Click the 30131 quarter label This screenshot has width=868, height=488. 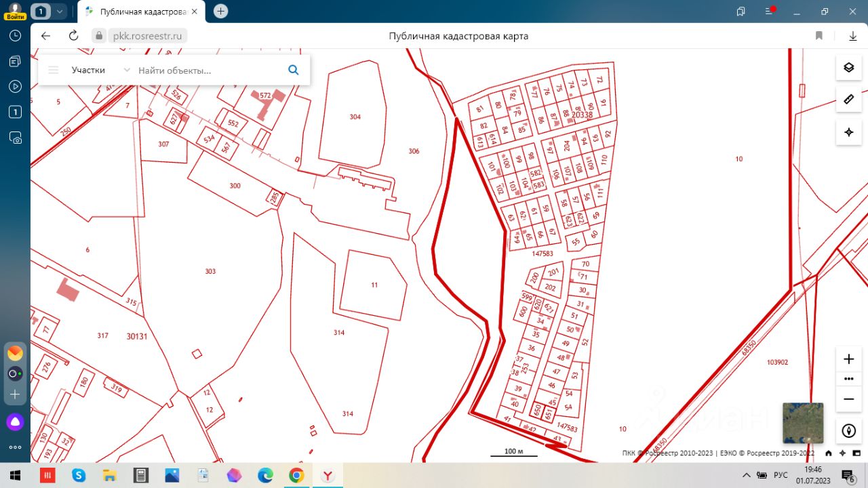pyautogui.click(x=137, y=336)
